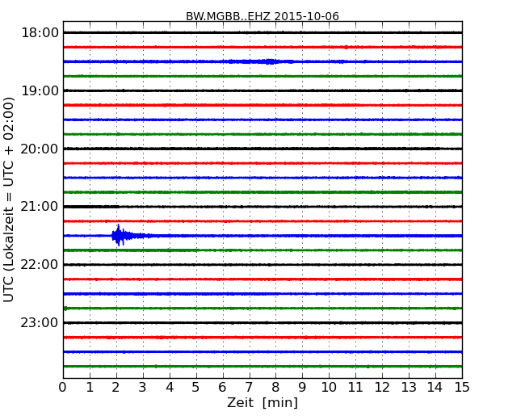Screen dimensions: 525x420
Task: Click the black trace at 20:00
Action: coord(262,149)
